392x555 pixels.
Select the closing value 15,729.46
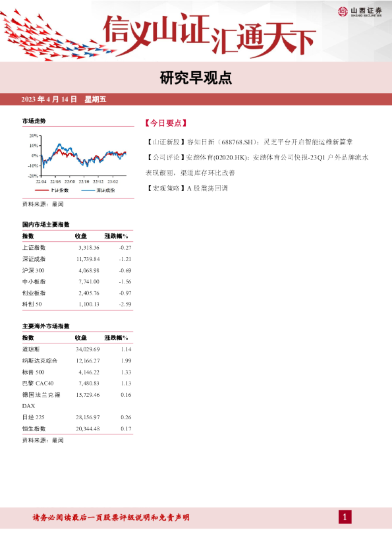[x=88, y=395]
